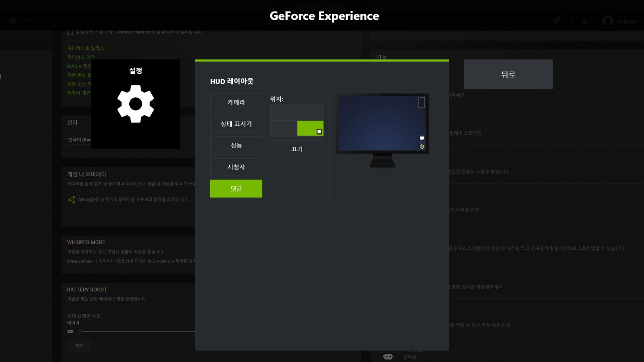Click the 기능 heading in background window
This screenshot has width=644, height=362.
[381, 57]
